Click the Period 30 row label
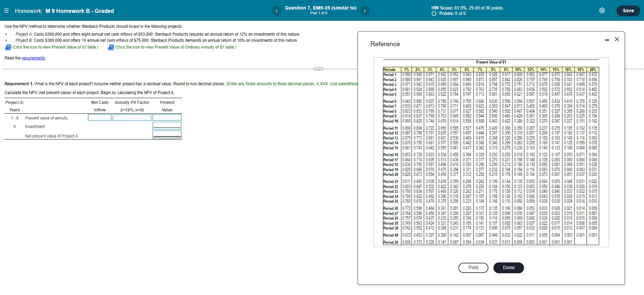The width and height of the screenshot is (644, 295). [x=391, y=228]
